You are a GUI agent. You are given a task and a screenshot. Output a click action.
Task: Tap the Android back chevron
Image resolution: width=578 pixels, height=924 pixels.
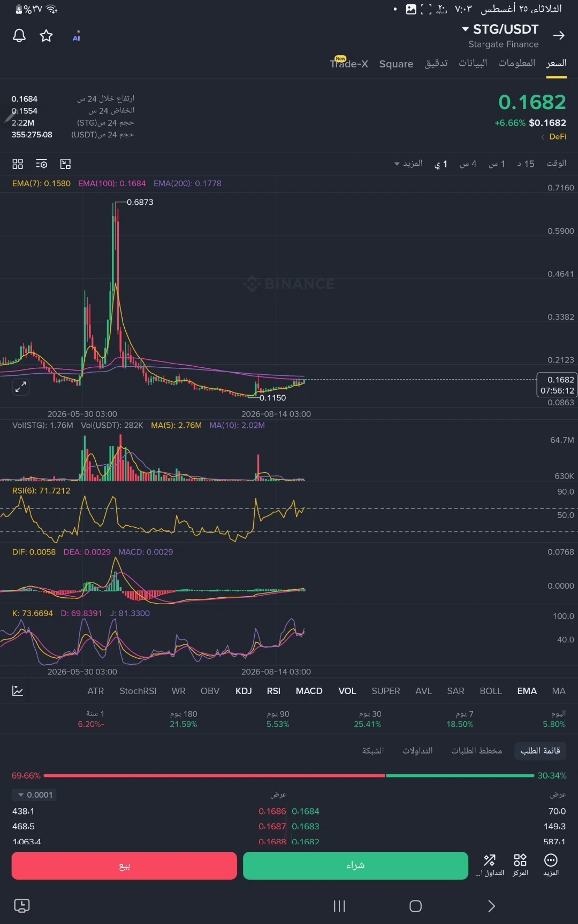(491, 906)
